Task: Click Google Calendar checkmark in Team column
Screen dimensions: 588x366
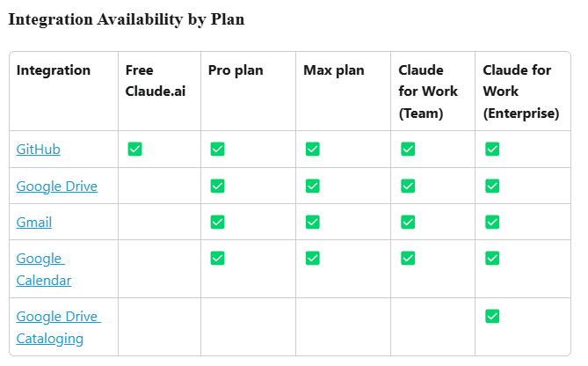Action: [x=407, y=258]
